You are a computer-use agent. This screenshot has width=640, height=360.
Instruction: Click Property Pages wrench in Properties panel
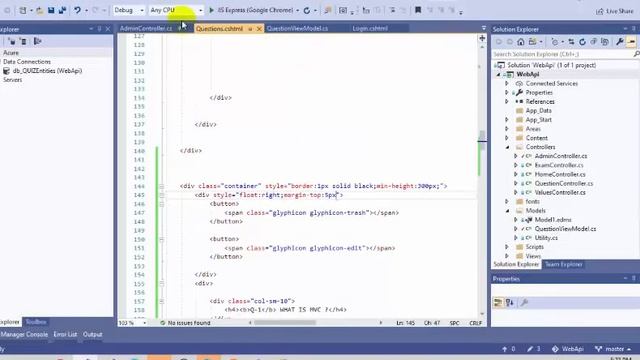coord(524,302)
